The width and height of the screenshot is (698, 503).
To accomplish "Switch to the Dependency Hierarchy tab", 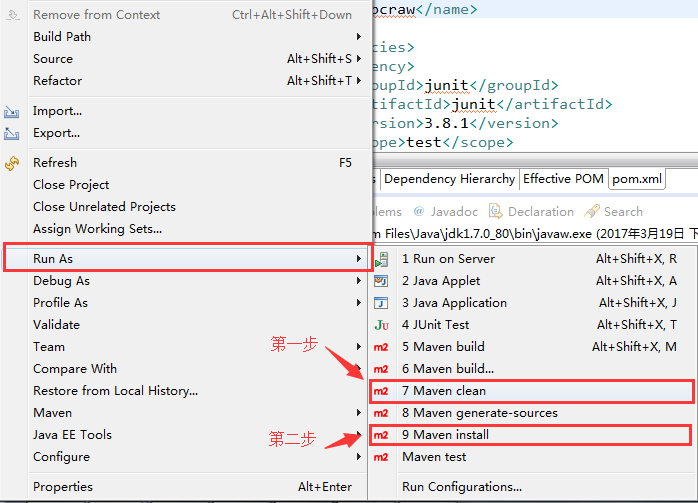I will (449, 179).
